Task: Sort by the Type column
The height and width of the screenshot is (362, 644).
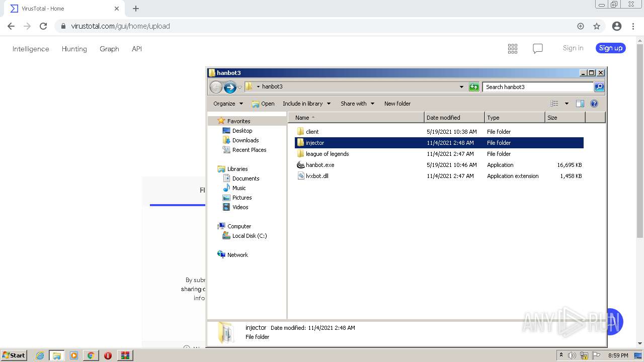Action: point(515,118)
